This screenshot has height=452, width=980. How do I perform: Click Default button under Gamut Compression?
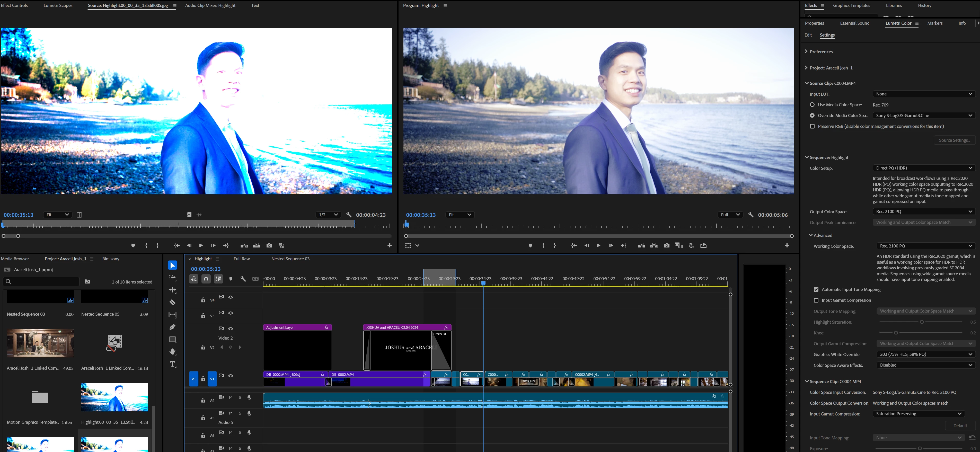[960, 426]
